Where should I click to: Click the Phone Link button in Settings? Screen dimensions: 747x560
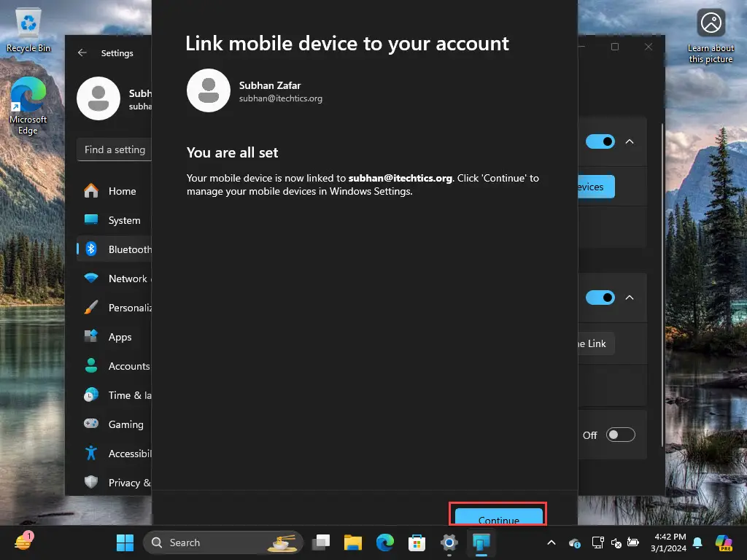click(x=596, y=343)
